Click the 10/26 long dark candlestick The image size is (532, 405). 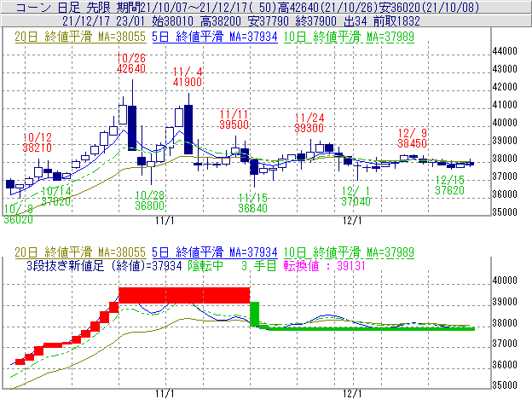point(132,128)
